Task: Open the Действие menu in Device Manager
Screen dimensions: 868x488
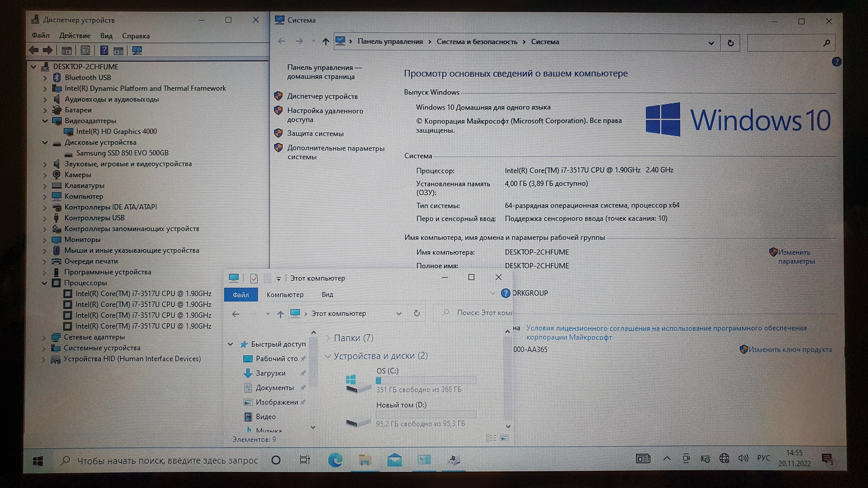Action: tap(75, 36)
